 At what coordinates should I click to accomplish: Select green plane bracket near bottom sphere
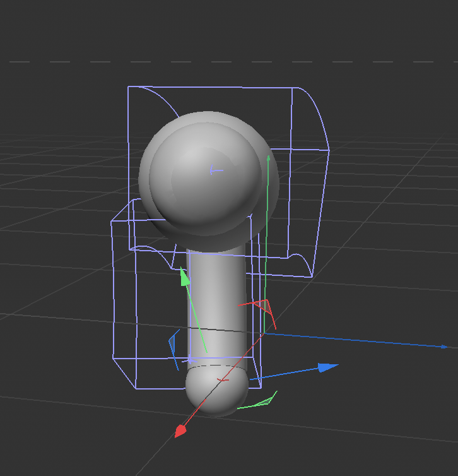(266, 400)
